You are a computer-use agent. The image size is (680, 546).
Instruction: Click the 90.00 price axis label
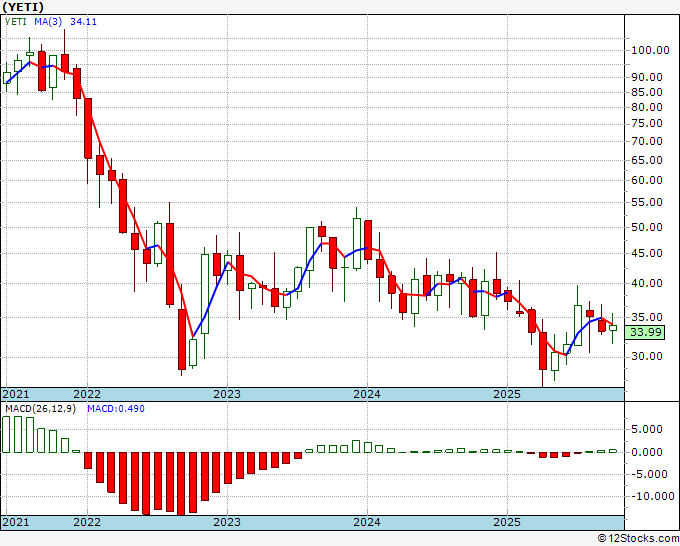click(x=647, y=77)
